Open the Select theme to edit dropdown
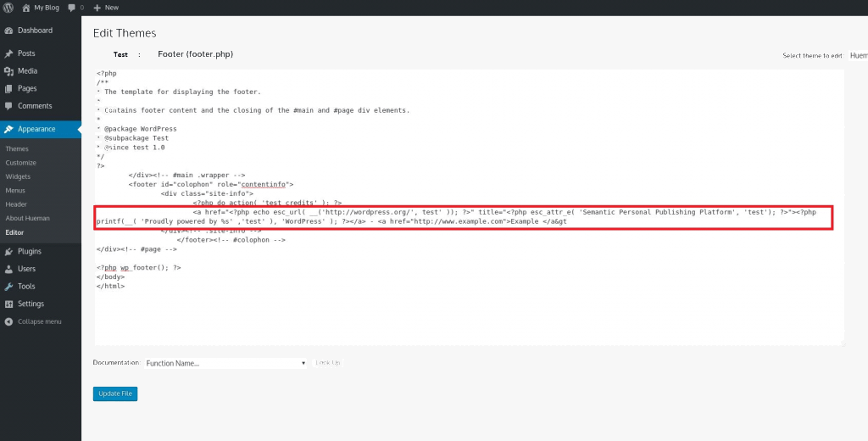Image resolution: width=868 pixels, height=441 pixels. coord(858,55)
